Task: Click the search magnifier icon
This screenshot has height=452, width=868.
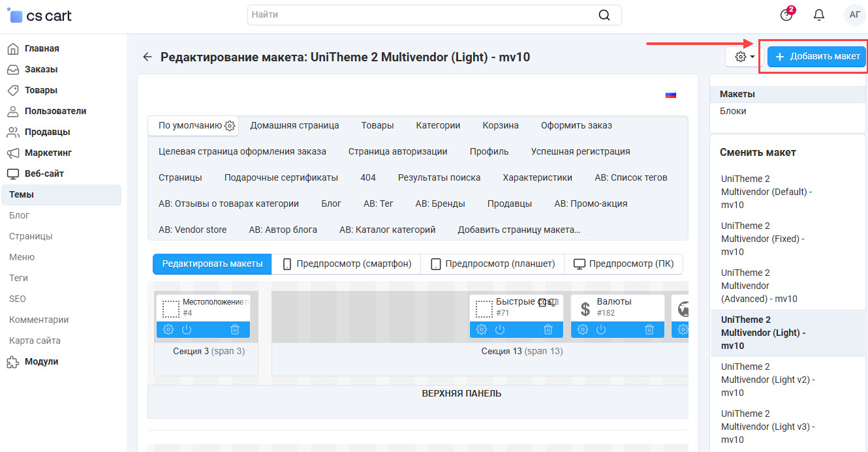Action: (x=604, y=15)
